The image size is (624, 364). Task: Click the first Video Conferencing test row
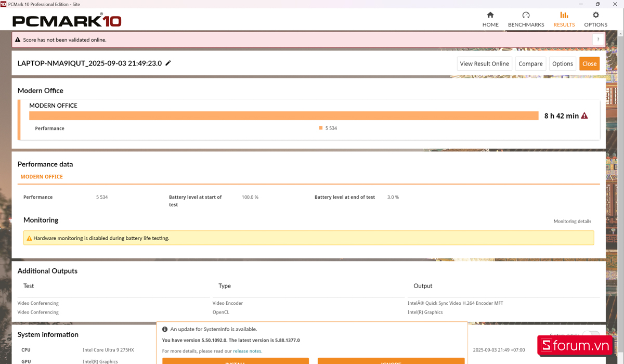pos(38,303)
